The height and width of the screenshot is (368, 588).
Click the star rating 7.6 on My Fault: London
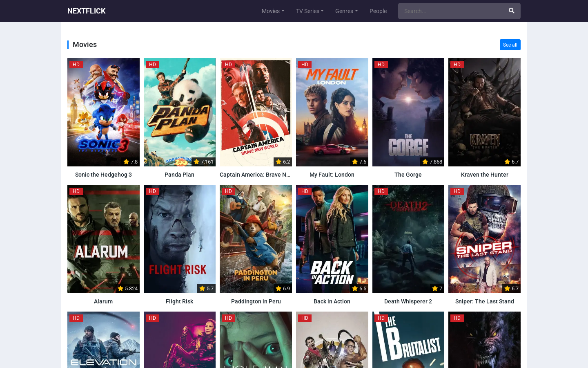click(359, 162)
